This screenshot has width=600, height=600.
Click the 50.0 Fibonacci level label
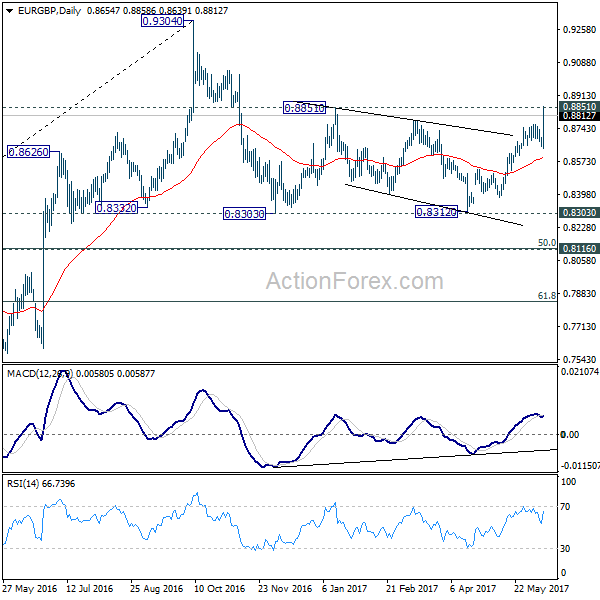(x=547, y=243)
